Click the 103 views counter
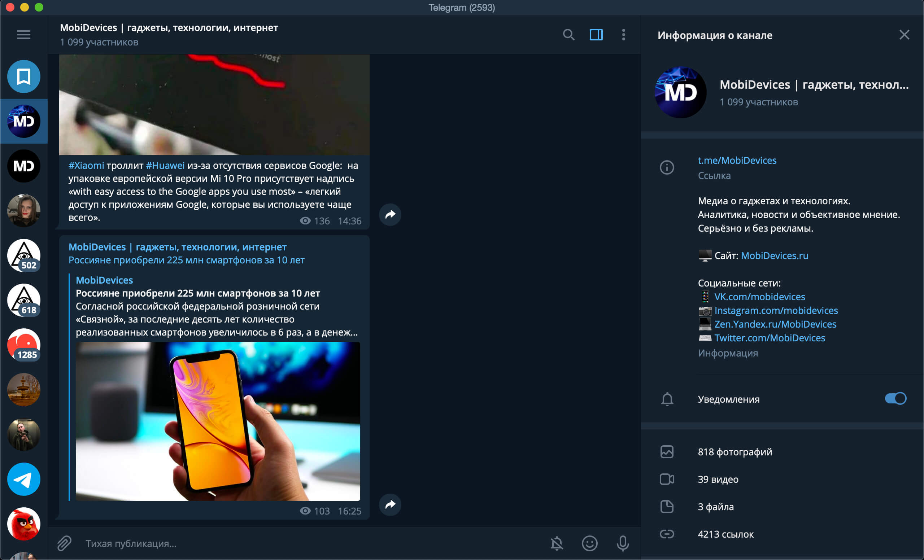The height and width of the screenshot is (560, 924). 315,511
